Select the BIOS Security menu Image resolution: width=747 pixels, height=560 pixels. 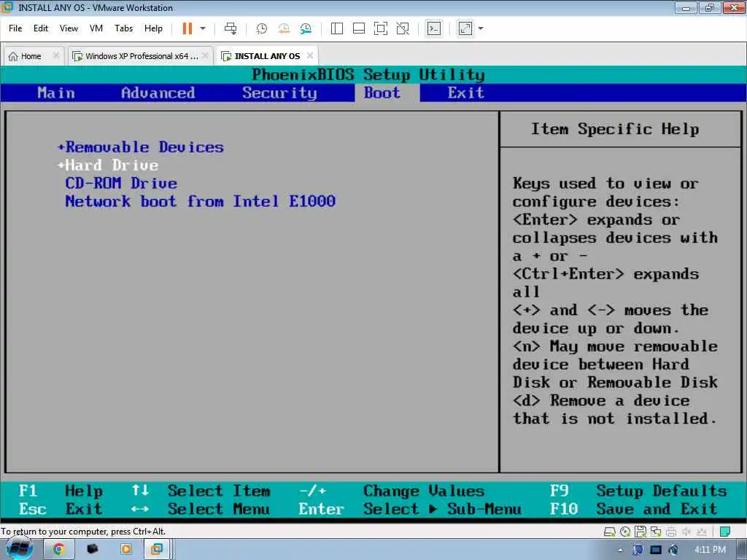click(279, 93)
